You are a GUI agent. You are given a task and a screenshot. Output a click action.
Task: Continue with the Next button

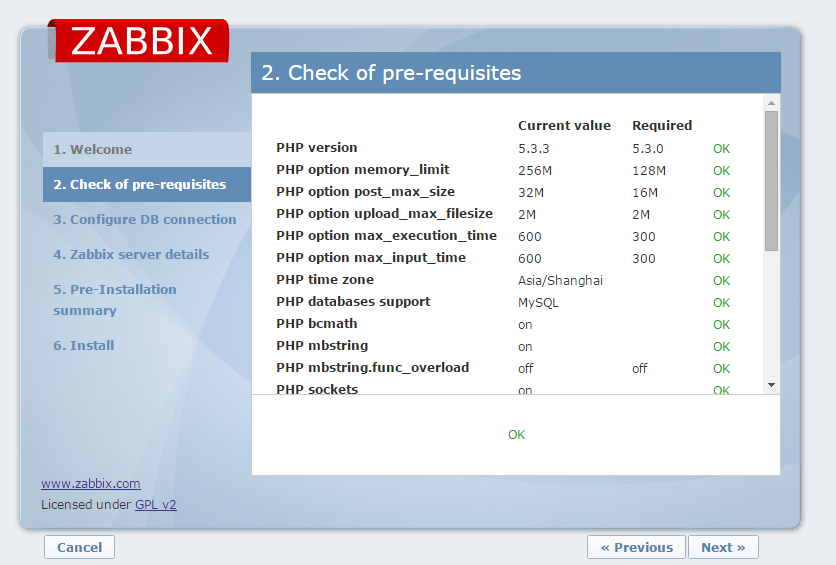723,547
